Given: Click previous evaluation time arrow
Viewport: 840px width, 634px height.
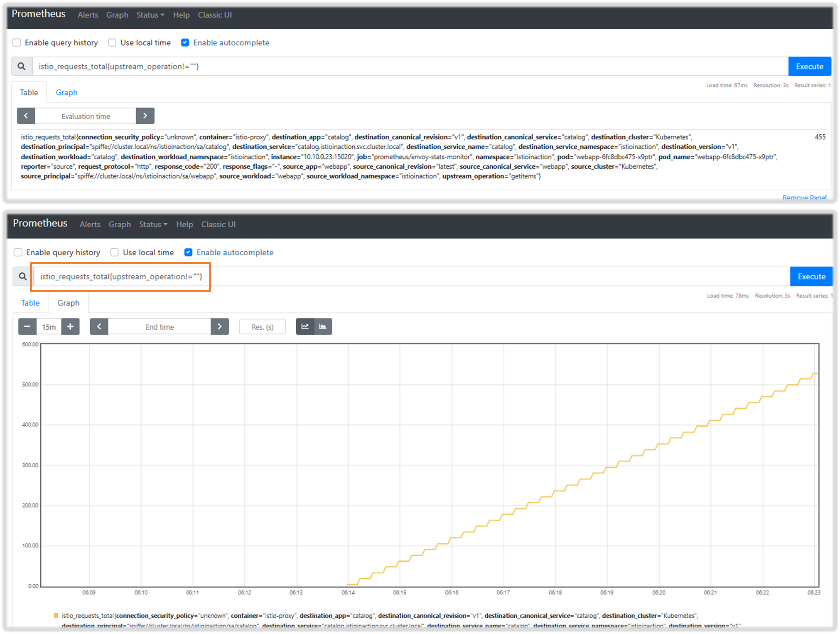Looking at the screenshot, I should (x=26, y=116).
